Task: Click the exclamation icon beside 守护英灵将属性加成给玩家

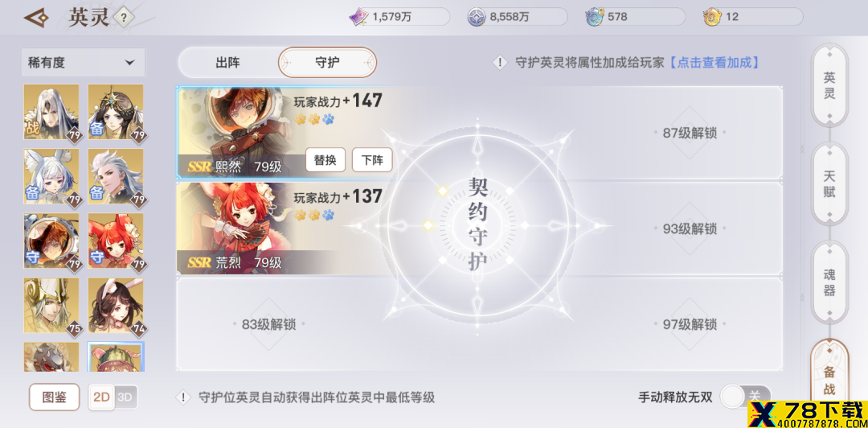Action: (x=500, y=63)
